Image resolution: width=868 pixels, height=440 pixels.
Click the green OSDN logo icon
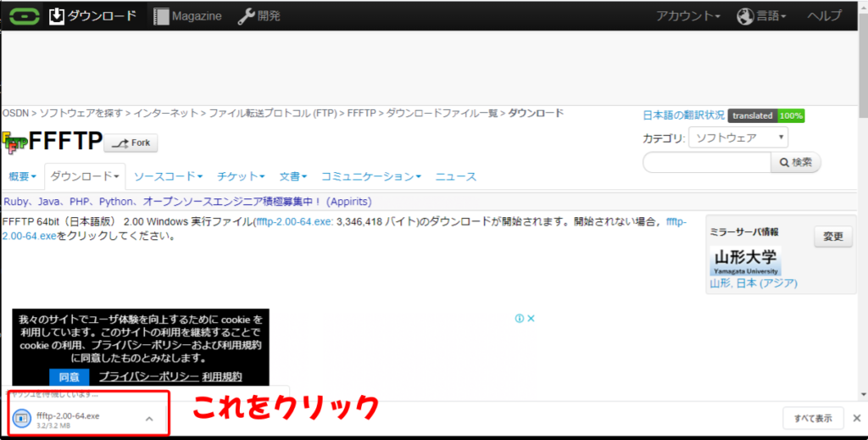[25, 16]
